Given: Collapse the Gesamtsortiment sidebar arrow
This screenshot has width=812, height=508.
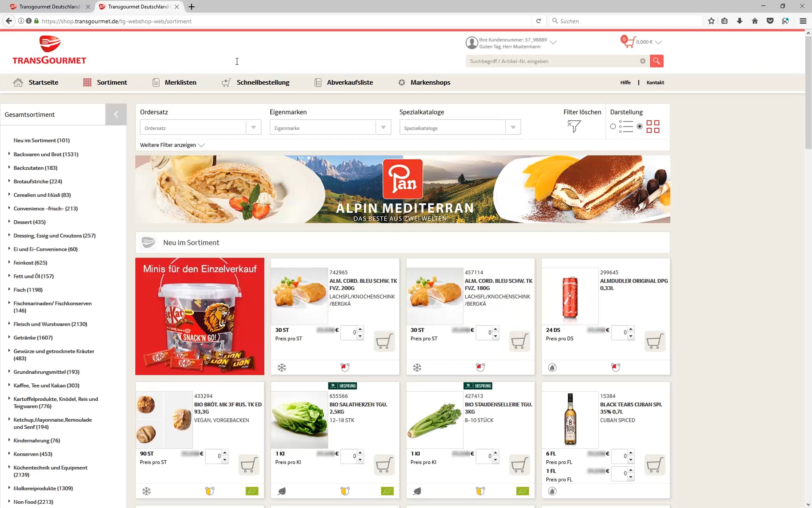Looking at the screenshot, I should pyautogui.click(x=116, y=114).
